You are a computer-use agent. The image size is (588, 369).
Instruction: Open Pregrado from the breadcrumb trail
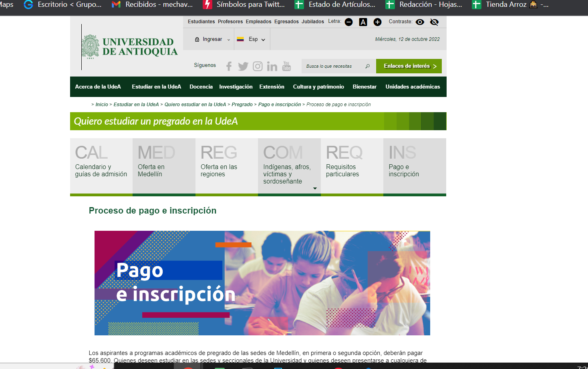coord(242,104)
